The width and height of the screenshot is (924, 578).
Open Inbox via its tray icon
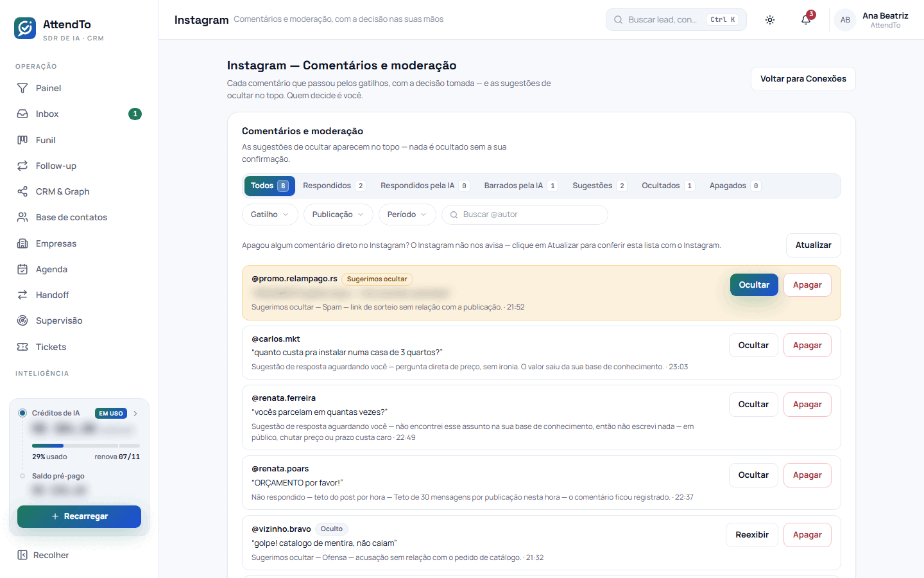22,114
